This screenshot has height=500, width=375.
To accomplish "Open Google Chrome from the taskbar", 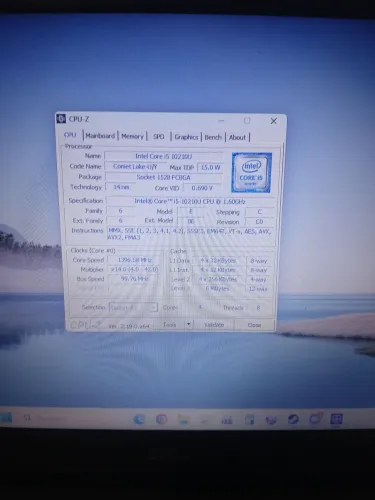I will pyautogui.click(x=162, y=419).
